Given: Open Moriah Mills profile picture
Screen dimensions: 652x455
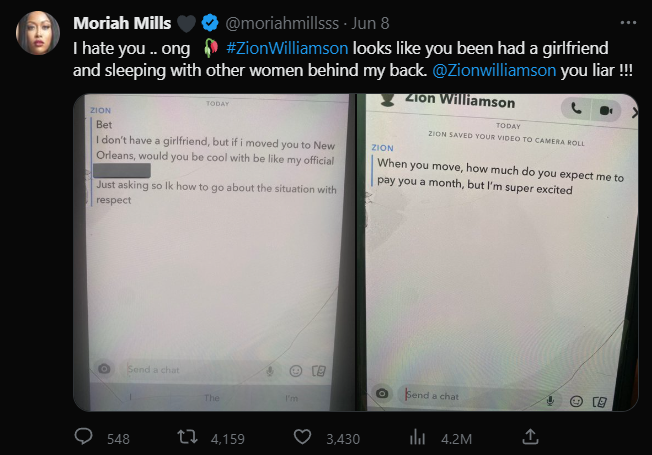Looking at the screenshot, I should coord(37,33).
